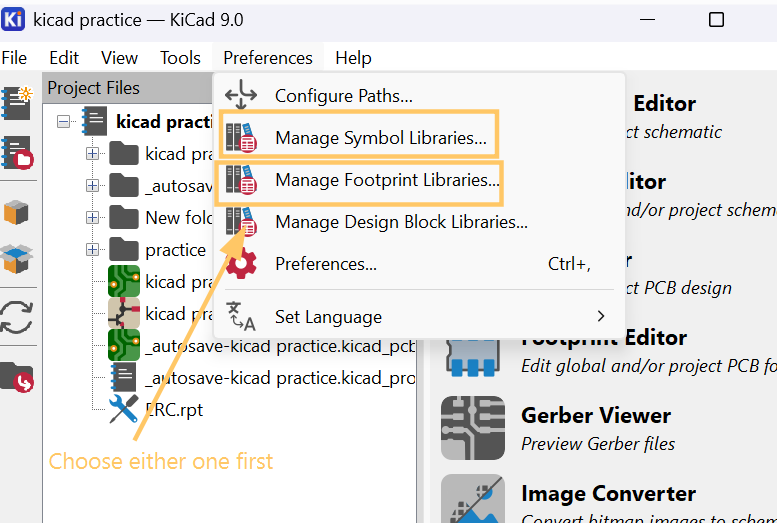Open the Edit menu

pos(64,58)
